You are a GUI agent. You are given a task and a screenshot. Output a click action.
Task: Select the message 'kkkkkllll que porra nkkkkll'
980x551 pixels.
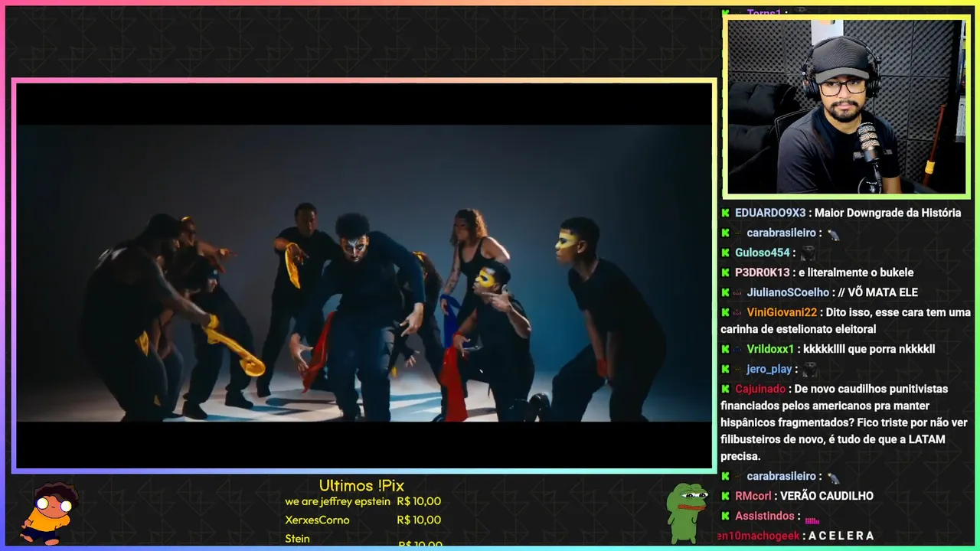869,349
